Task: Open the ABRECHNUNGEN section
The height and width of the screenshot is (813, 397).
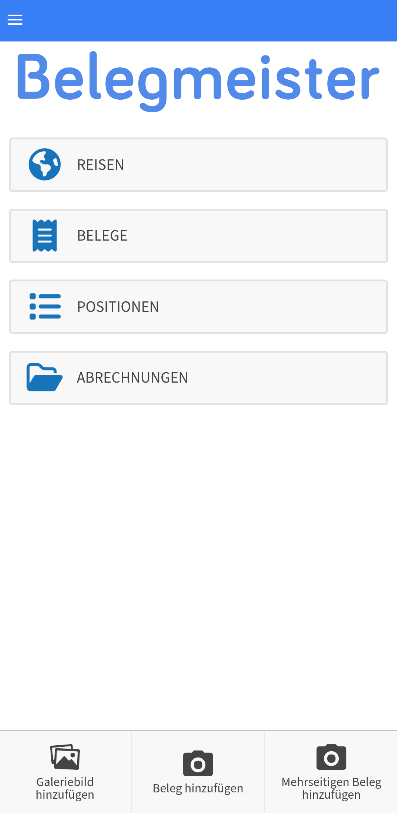Action: 198,378
